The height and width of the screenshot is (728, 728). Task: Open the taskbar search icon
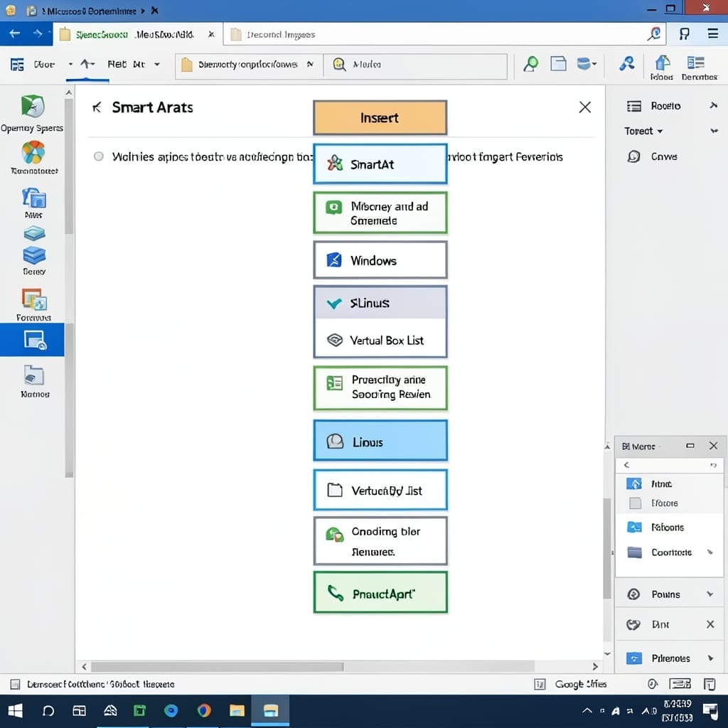48,711
